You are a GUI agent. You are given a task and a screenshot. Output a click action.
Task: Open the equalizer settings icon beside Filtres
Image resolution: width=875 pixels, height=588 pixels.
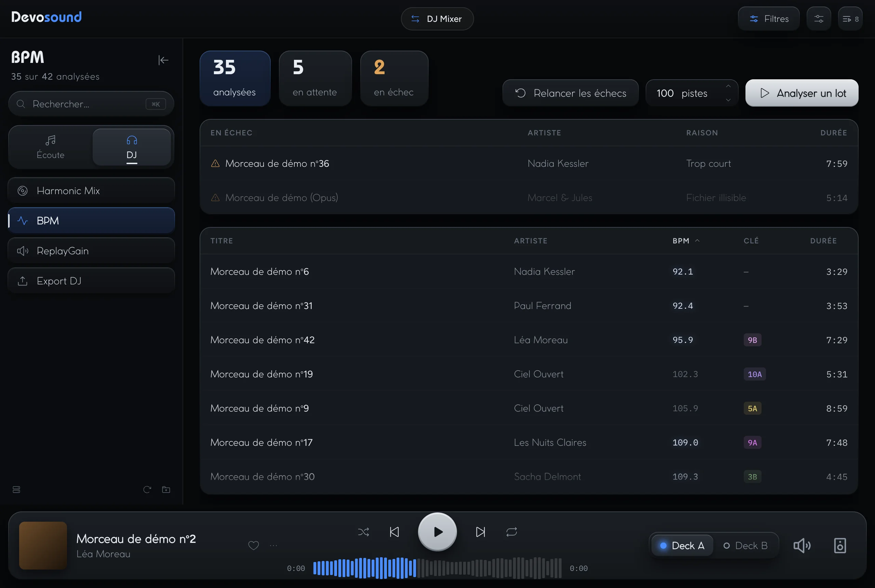pyautogui.click(x=819, y=19)
